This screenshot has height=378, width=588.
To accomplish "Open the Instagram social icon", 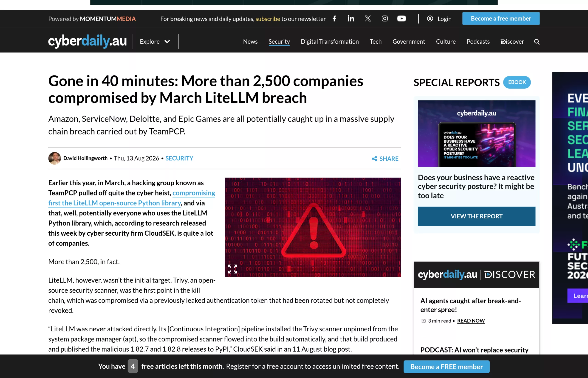I will 384,19.
